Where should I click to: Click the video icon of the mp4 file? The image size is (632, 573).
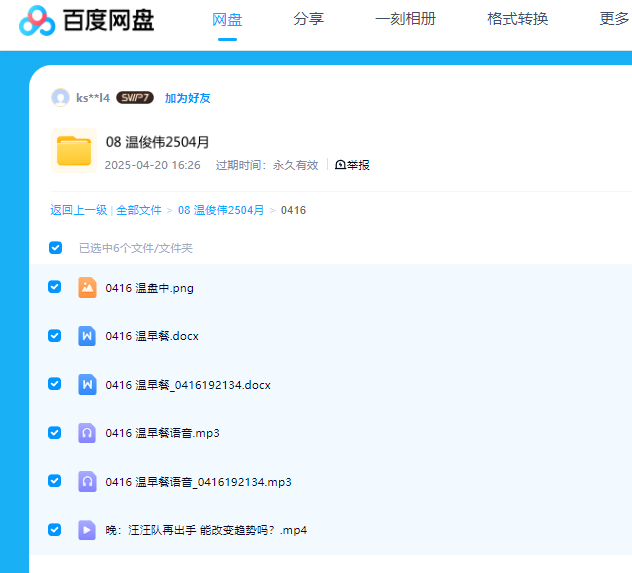pos(87,530)
